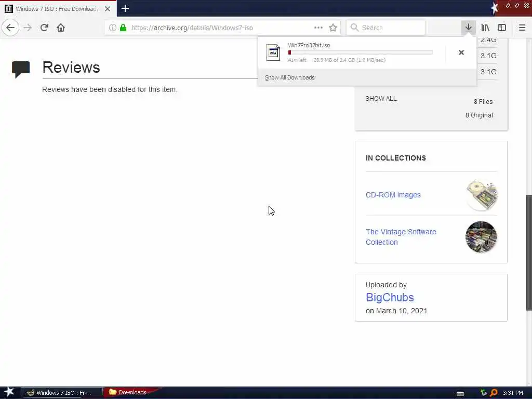This screenshot has height=399, width=532.
Task: Click the keyboard tray icon
Action: tap(460, 394)
